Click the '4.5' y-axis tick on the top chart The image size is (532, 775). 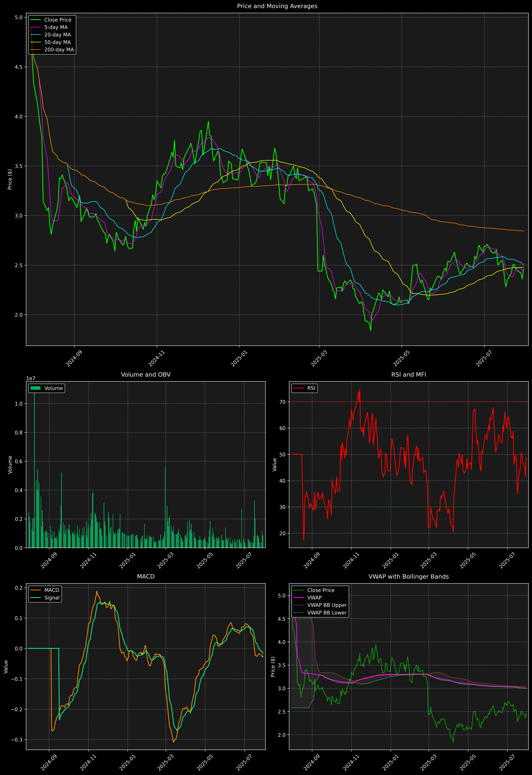pos(19,67)
